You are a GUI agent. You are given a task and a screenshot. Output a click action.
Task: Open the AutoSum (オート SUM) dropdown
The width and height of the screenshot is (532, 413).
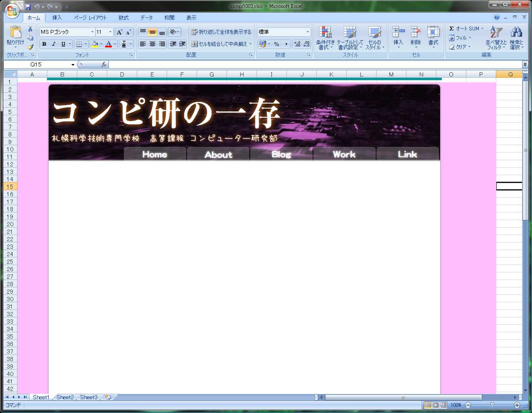[x=483, y=29]
